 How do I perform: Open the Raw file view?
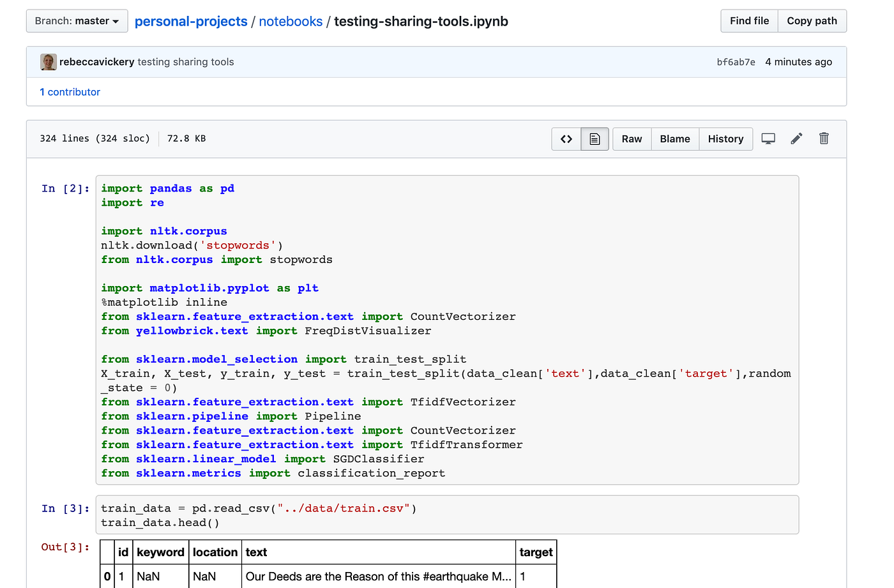point(632,139)
